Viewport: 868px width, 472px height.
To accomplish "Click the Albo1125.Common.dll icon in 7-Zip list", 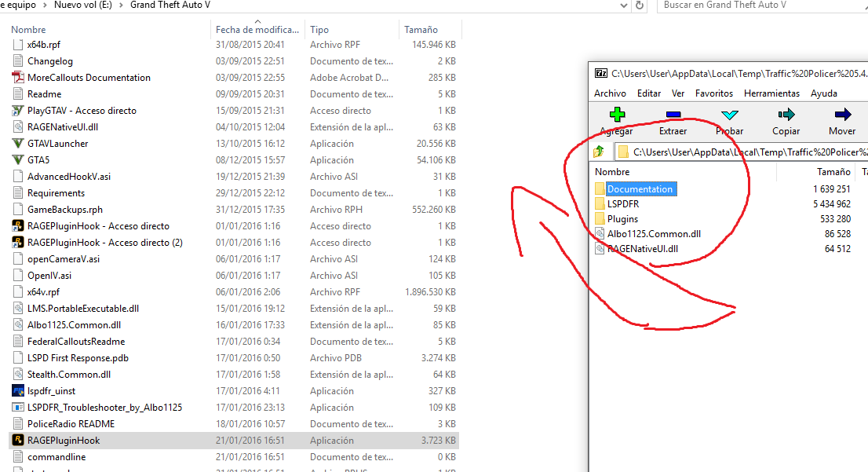I will [600, 234].
